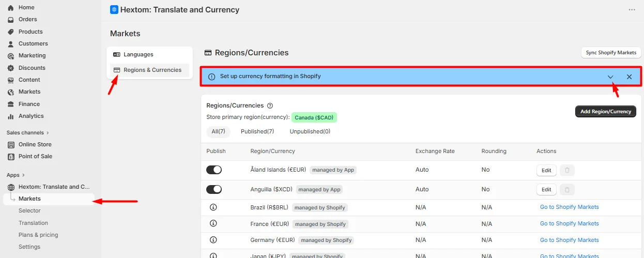Click the Region/Currency column header
The width and height of the screenshot is (644, 258).
272,151
